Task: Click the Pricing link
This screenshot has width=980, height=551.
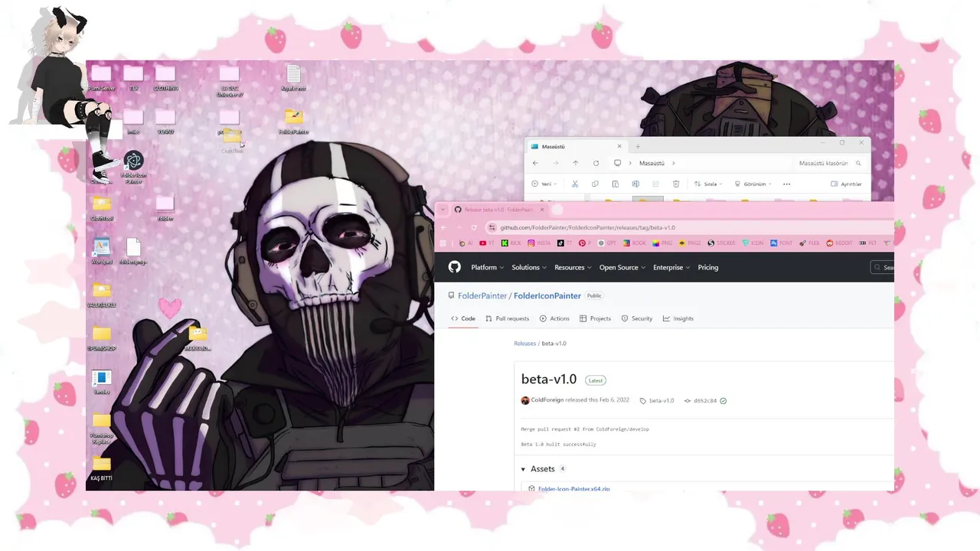Action: [x=708, y=267]
